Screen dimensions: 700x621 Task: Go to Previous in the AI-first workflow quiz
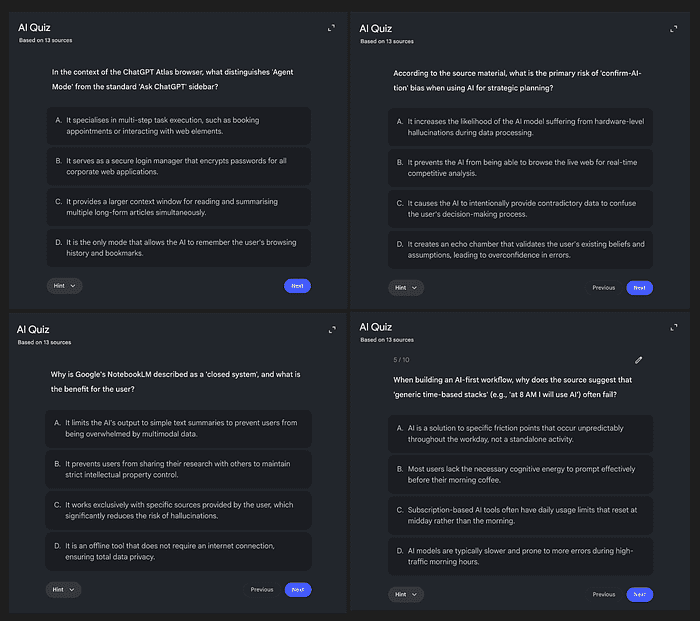[603, 594]
